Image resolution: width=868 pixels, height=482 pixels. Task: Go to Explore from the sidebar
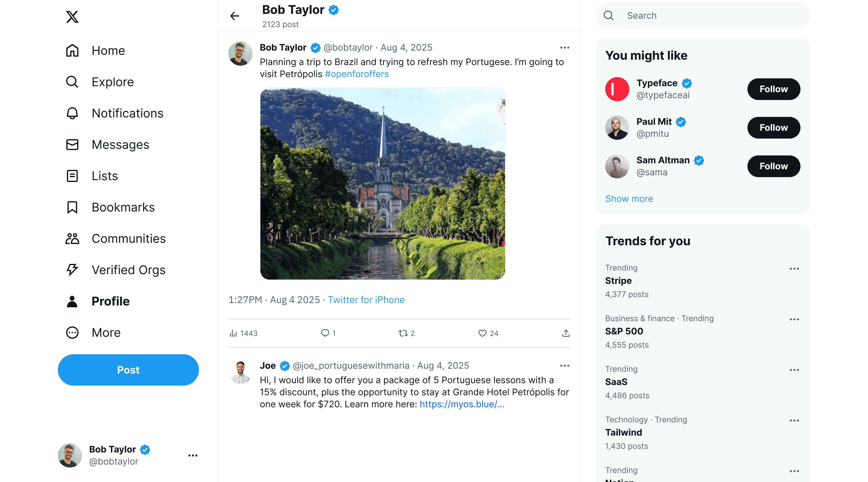(x=72, y=82)
